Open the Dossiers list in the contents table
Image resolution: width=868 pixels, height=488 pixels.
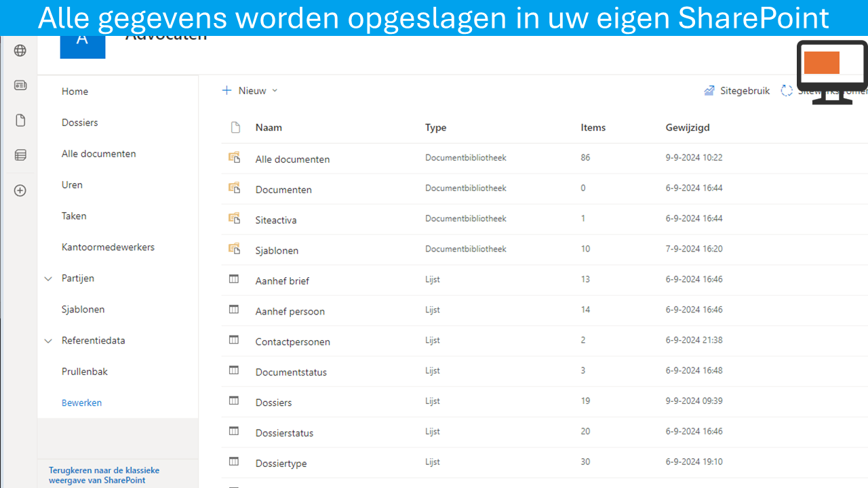tap(273, 403)
